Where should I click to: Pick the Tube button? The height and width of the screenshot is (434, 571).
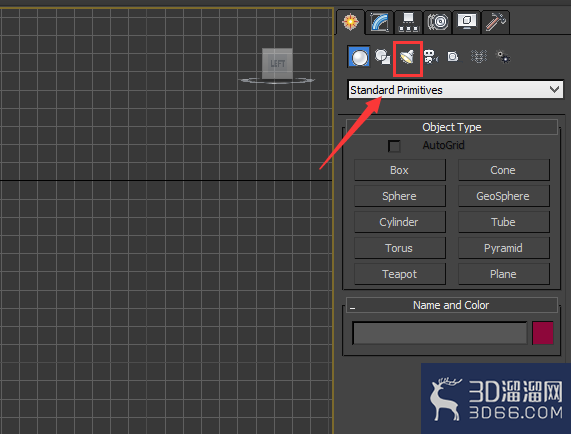click(504, 222)
